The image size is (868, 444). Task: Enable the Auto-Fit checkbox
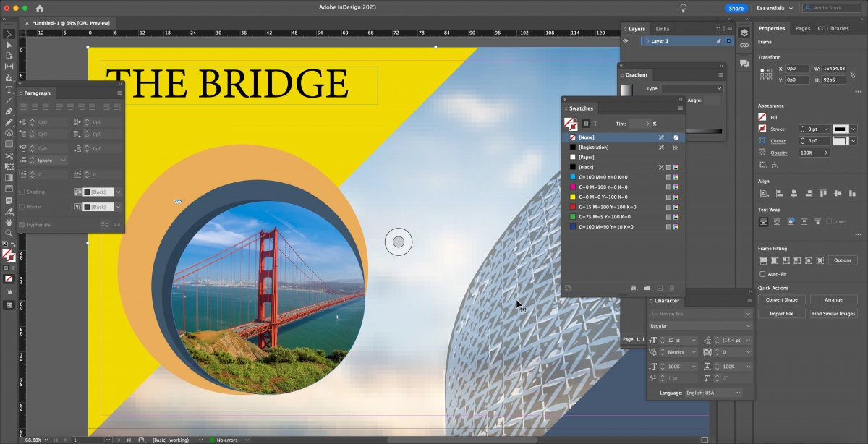click(x=762, y=274)
